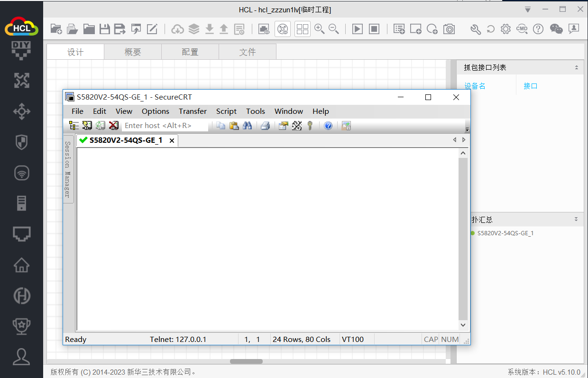
Task: Collapse the 抓包接口列表 panel
Action: point(576,67)
